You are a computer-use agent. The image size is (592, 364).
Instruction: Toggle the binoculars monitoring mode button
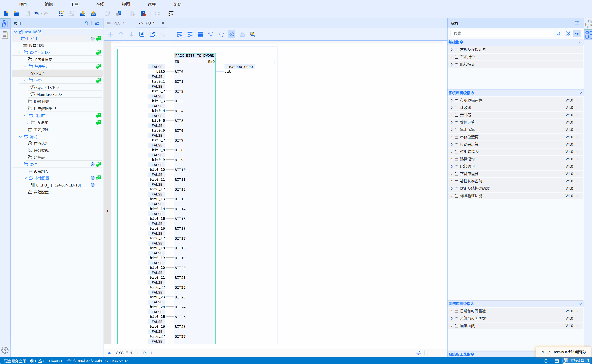[x=231, y=34]
